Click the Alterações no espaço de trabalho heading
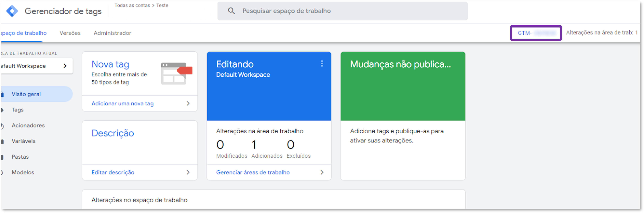The height and width of the screenshot is (213, 644). pos(139,200)
